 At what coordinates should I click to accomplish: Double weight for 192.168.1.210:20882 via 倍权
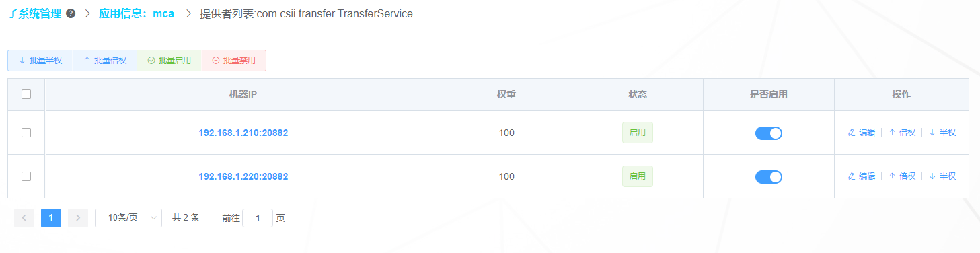pyautogui.click(x=902, y=133)
